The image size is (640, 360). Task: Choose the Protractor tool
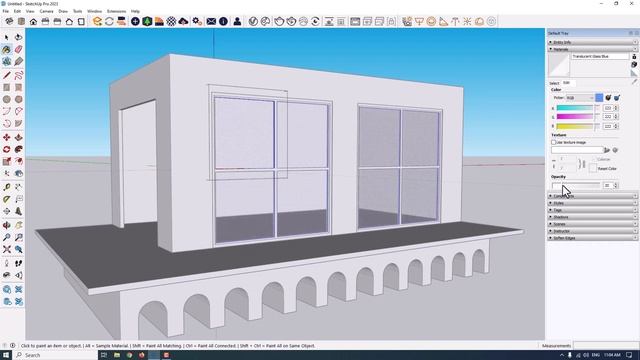click(x=7, y=199)
